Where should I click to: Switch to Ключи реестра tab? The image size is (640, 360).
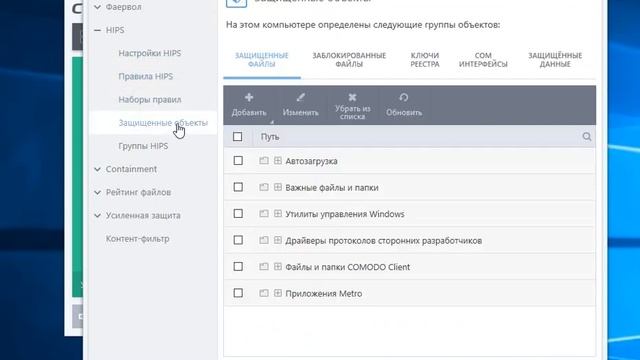(425, 60)
